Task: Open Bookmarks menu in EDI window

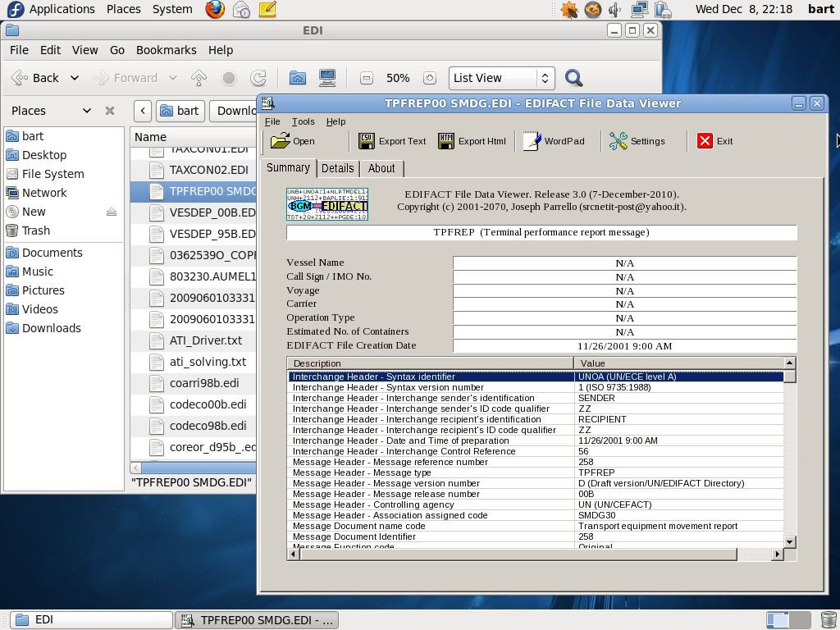Action: pyautogui.click(x=166, y=50)
